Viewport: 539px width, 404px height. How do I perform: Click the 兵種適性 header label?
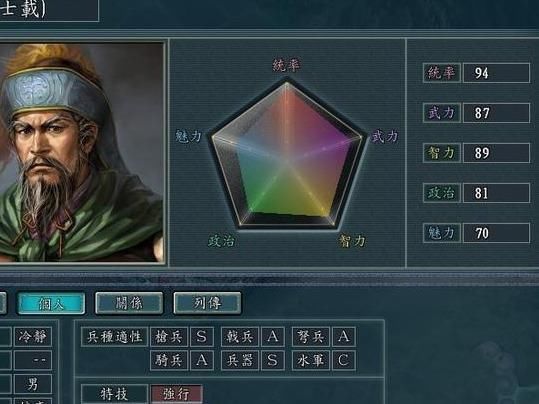115,336
